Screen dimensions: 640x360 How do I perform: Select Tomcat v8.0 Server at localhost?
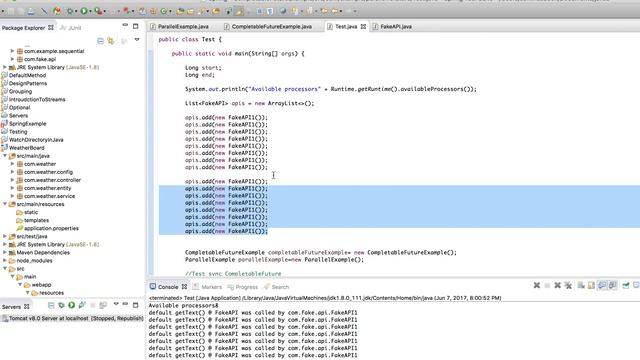(72, 318)
